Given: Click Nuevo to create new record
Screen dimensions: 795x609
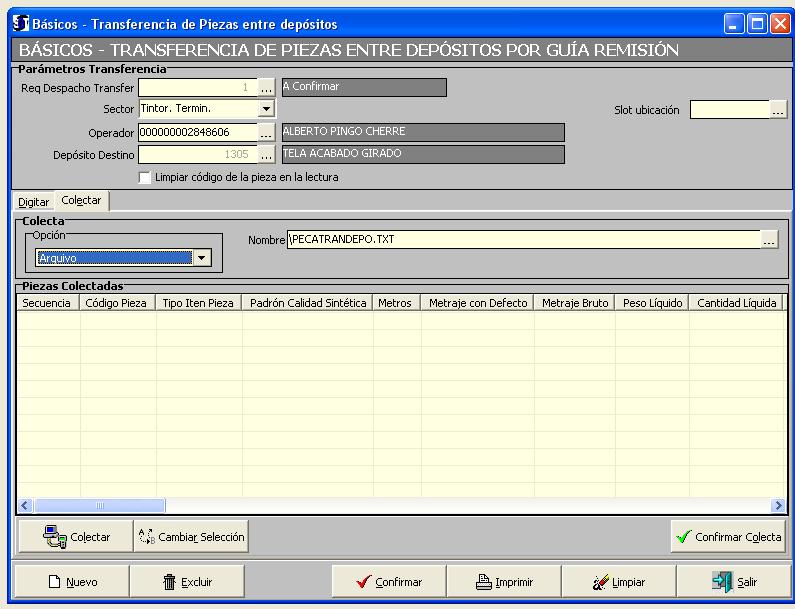Looking at the screenshot, I should pos(71,582).
